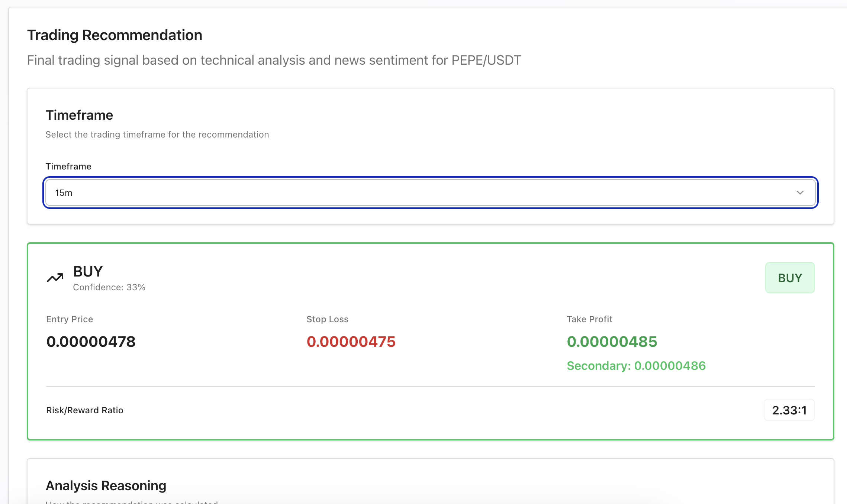847x504 pixels.
Task: Open the Timeframe 15m dropdown
Action: coord(430,193)
